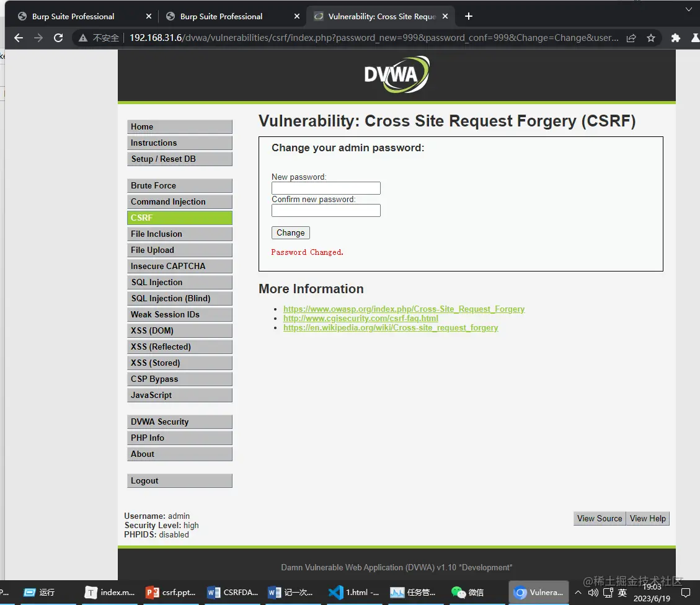Image resolution: width=700 pixels, height=605 pixels.
Task: Select the highlighted CSRF menu item
Action: (x=179, y=218)
